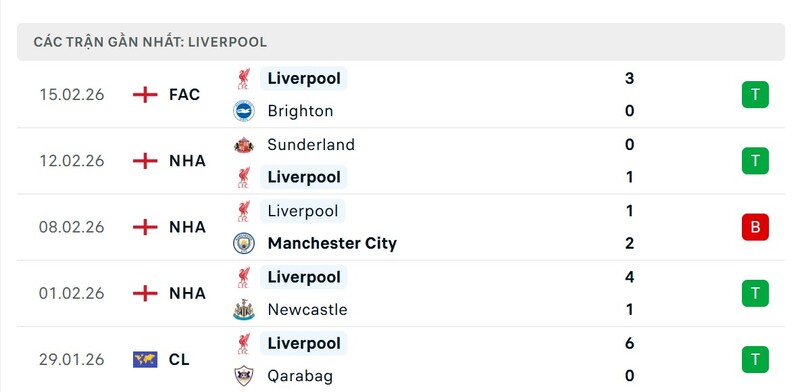Click the Qarabag club crest icon
This screenshot has height=392, width=800.
pos(244,376)
